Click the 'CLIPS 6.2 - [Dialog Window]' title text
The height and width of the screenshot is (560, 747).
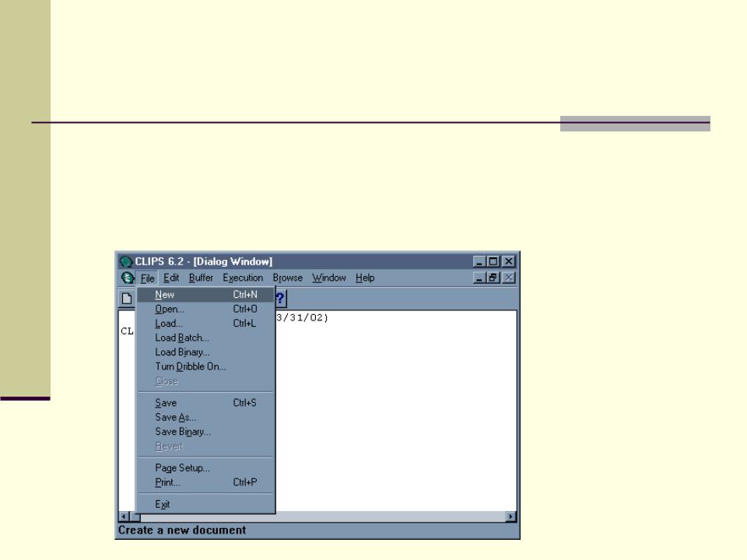(203, 261)
